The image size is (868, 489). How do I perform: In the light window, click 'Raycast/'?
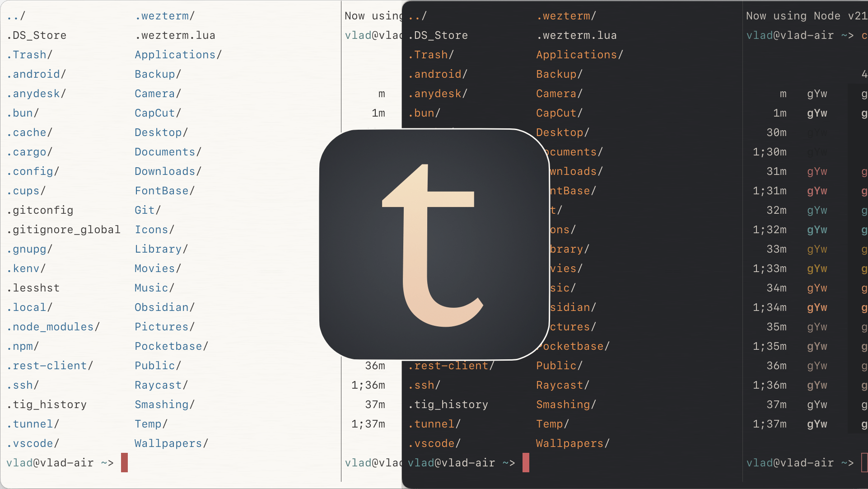[x=161, y=385]
